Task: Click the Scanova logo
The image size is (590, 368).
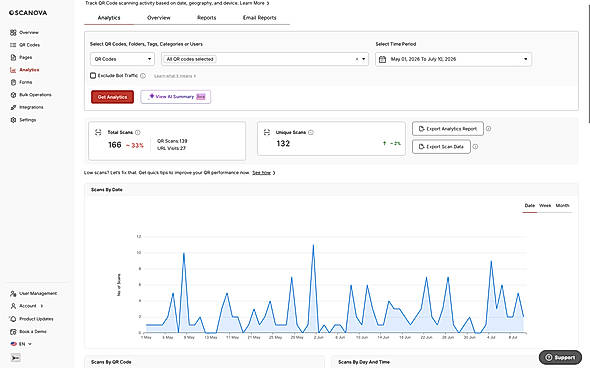Action: pyautogui.click(x=28, y=13)
